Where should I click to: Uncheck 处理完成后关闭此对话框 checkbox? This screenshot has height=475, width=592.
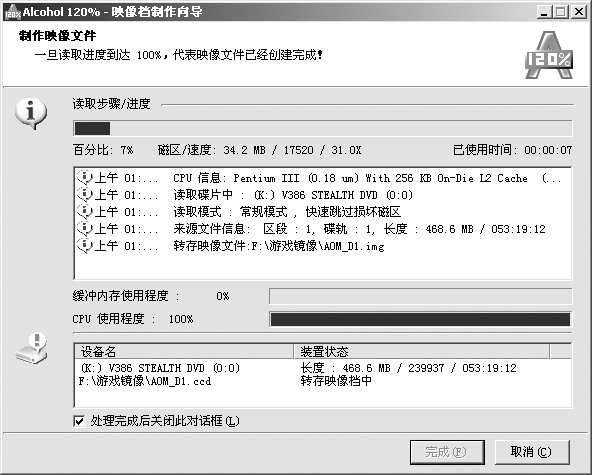pos(79,421)
